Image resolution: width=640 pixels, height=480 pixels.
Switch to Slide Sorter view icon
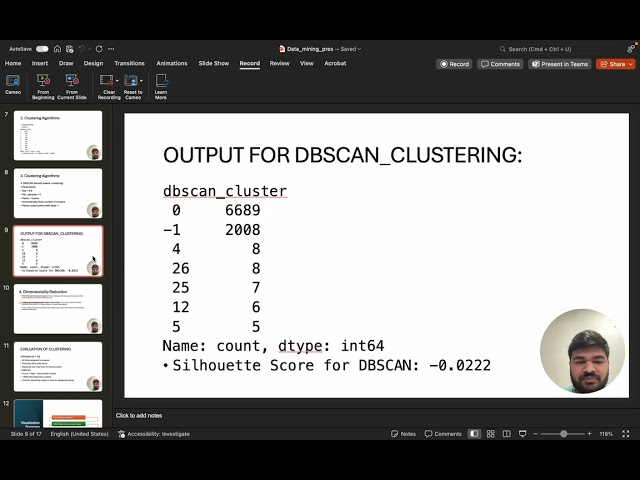click(x=491, y=434)
